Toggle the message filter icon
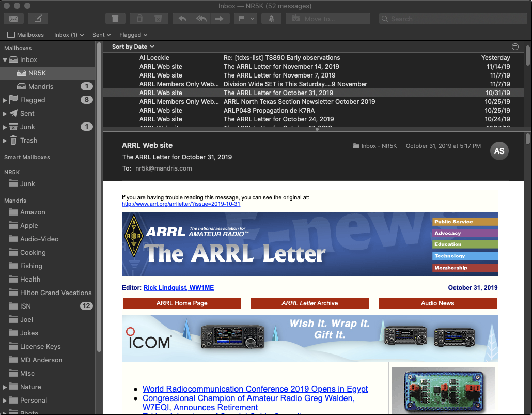 pos(515,47)
